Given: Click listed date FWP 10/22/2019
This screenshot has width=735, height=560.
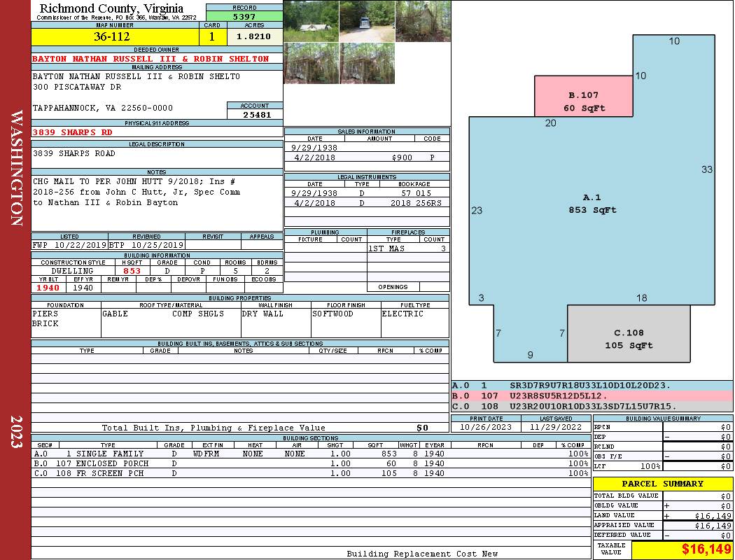Looking at the screenshot, I should click(x=69, y=244).
